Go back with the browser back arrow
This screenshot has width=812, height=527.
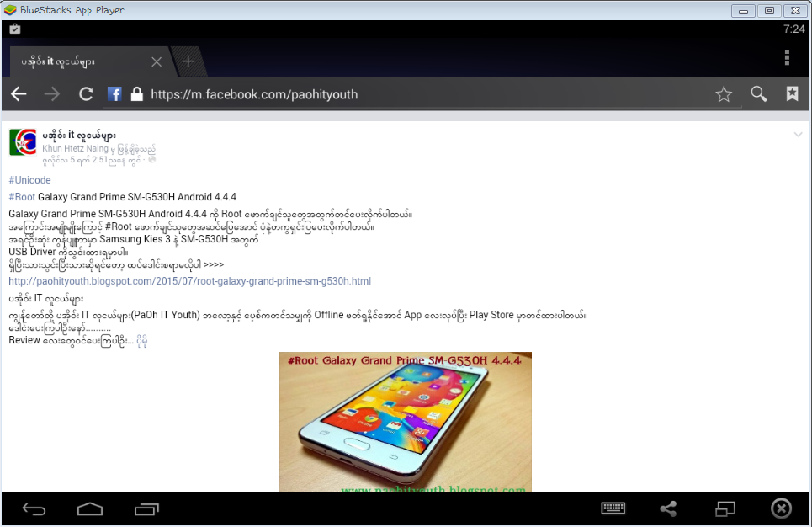19,93
